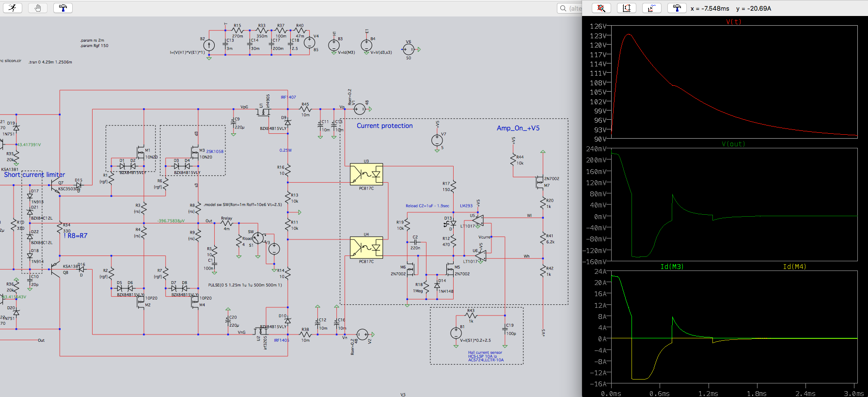Select the B1 Hall sensor source
The image size is (868, 397).
[456, 333]
